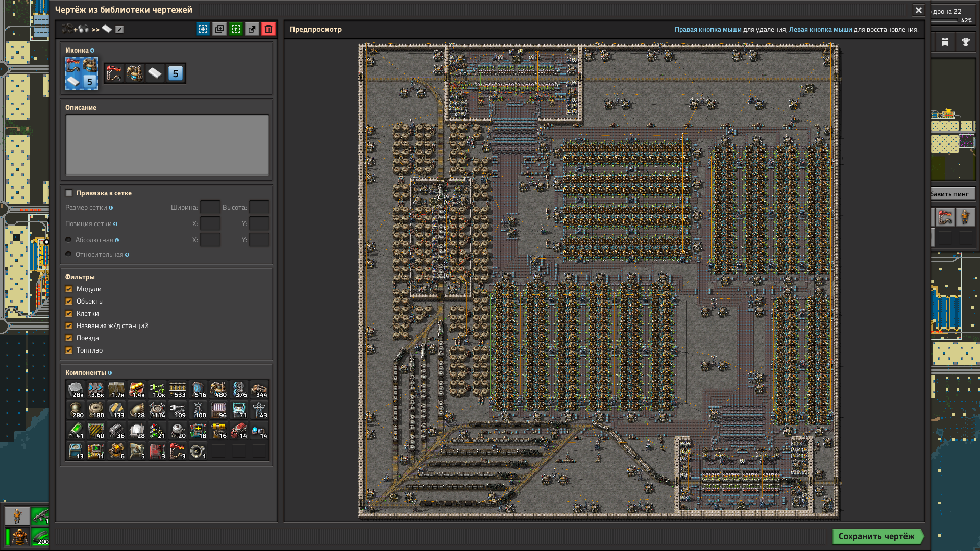The height and width of the screenshot is (551, 980).
Task: Click the grey duplicate blueprint icon
Action: (x=219, y=29)
